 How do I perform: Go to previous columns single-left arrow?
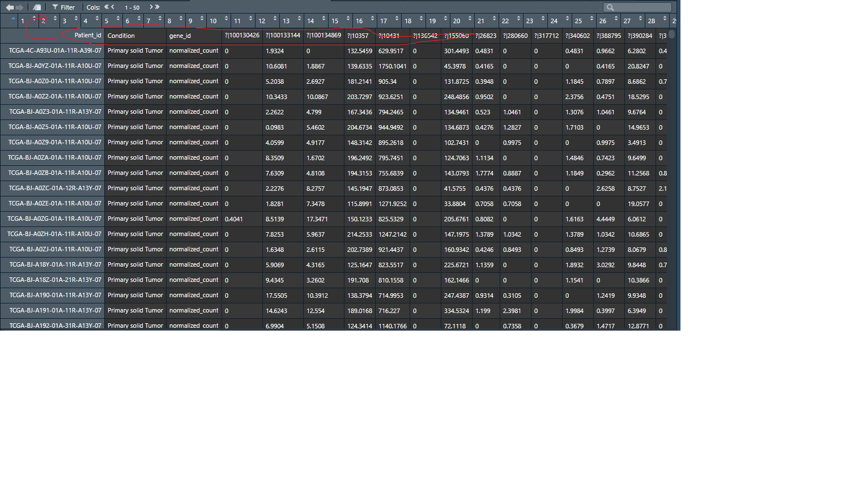(113, 7)
